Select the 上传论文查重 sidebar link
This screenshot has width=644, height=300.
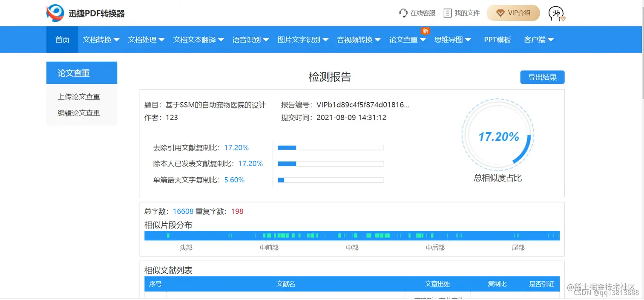(x=79, y=97)
